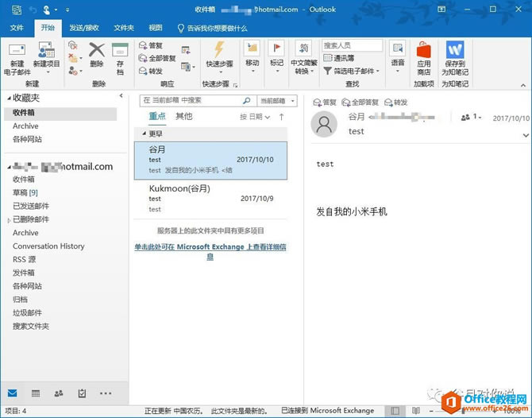The image size is (532, 418).
Task: Click the view more on Microsoft Exchange link
Action: click(x=210, y=251)
